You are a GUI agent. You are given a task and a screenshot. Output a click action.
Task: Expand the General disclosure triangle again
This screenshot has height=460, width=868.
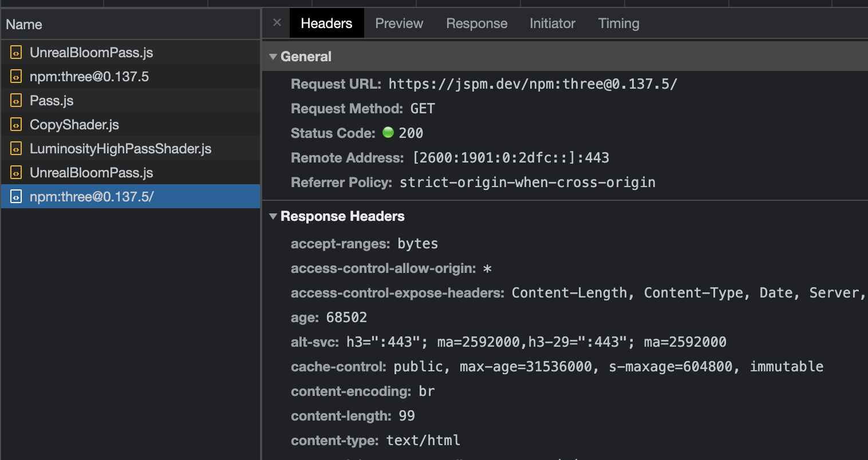click(273, 56)
